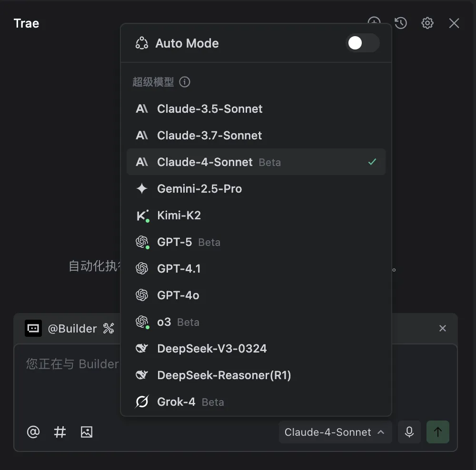The image size is (476, 470).
Task: Start voice input with microphone icon
Action: pyautogui.click(x=409, y=432)
